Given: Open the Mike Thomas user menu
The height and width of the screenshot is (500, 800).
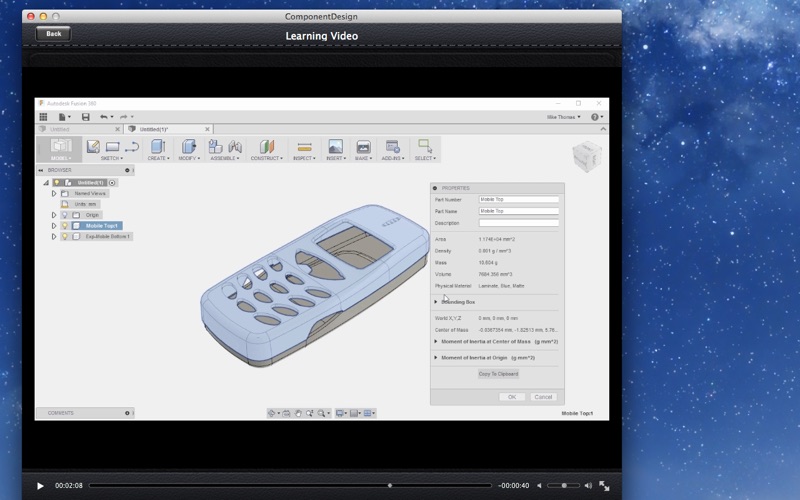Looking at the screenshot, I should (x=563, y=117).
